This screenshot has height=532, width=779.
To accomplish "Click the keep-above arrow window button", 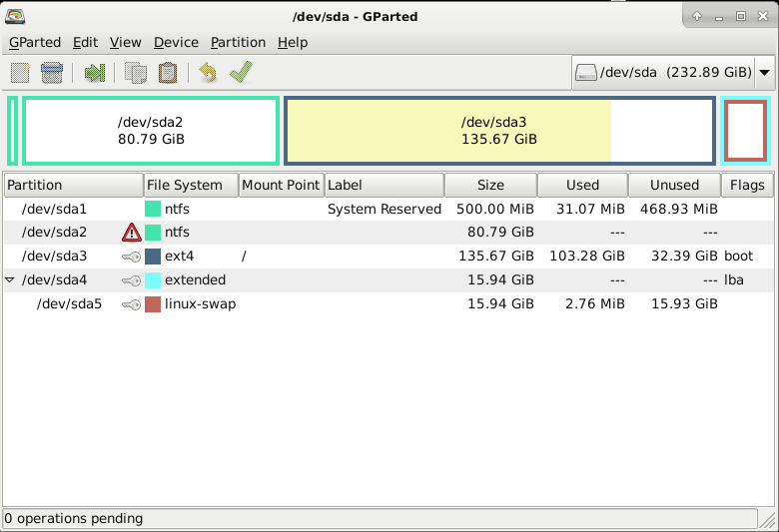I will pos(697,16).
